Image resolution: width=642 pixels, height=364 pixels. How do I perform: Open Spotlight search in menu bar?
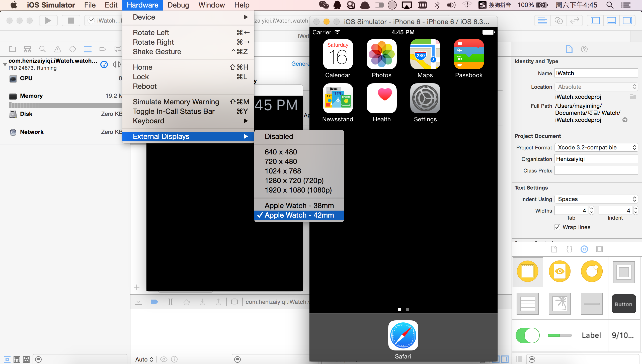coord(610,5)
